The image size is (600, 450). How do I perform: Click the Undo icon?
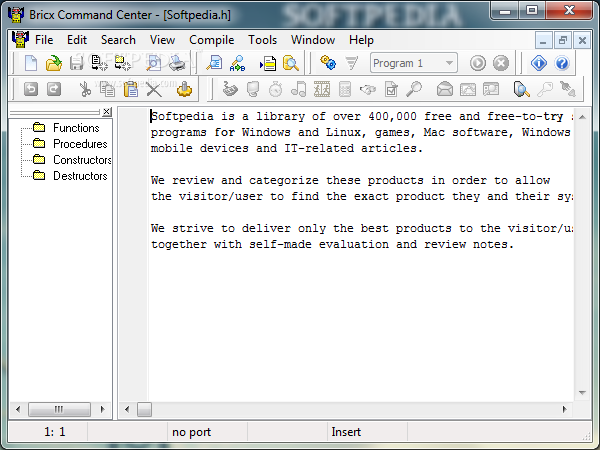(31, 89)
